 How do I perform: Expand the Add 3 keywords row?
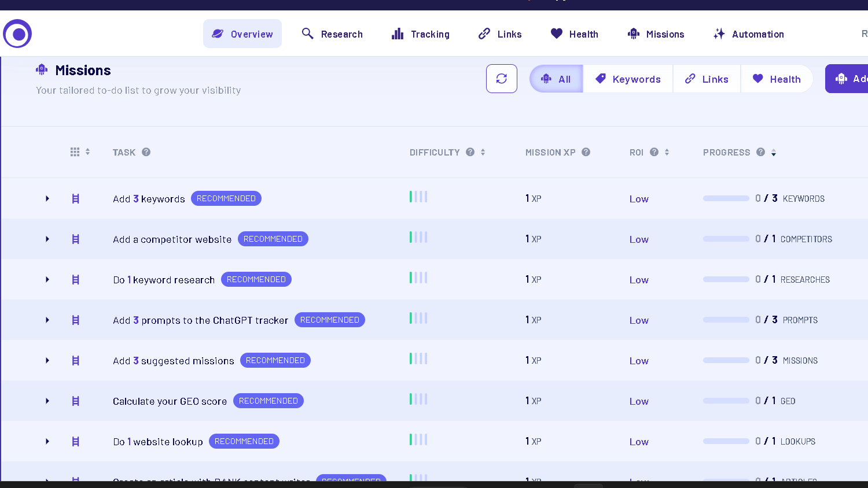point(47,198)
